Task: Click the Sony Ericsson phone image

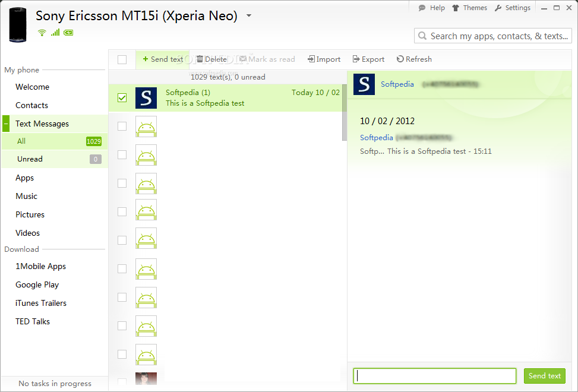Action: pos(18,25)
